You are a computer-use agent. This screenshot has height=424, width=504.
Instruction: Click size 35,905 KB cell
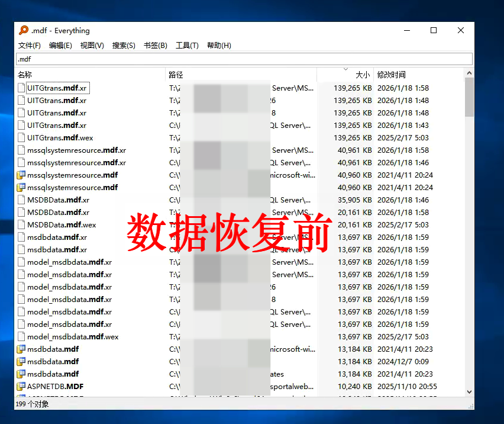click(x=354, y=200)
